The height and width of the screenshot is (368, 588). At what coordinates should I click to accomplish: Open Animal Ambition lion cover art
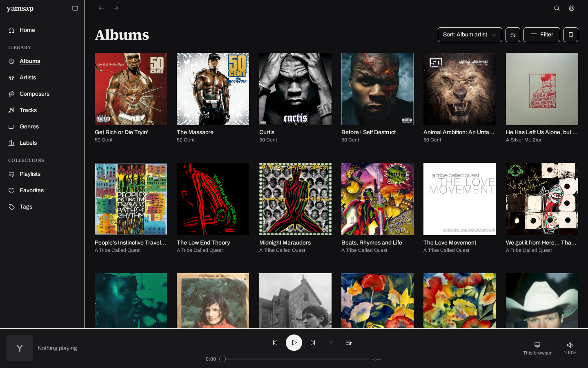tap(459, 89)
